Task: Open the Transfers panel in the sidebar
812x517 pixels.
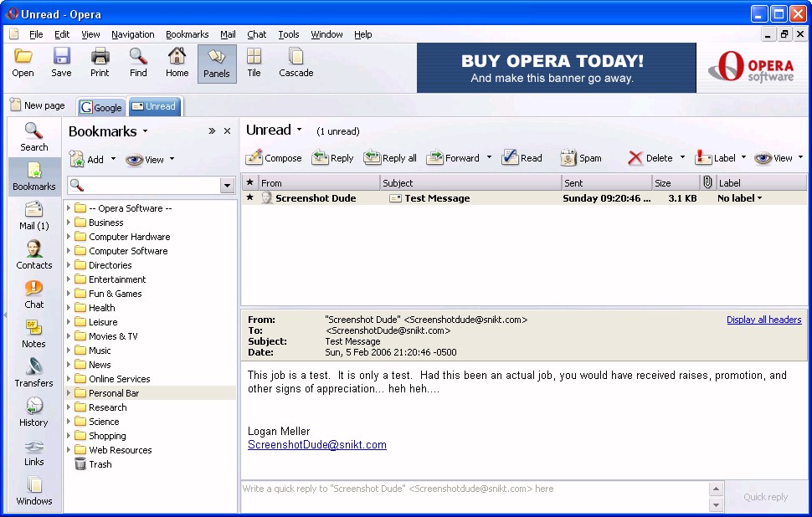Action: [x=33, y=372]
